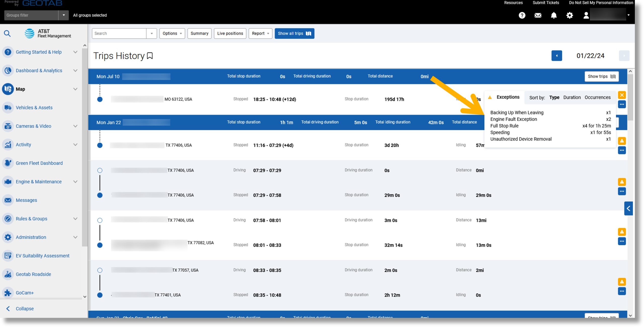
Task: Open the Search box dropdown arrow
Action: coord(151,33)
